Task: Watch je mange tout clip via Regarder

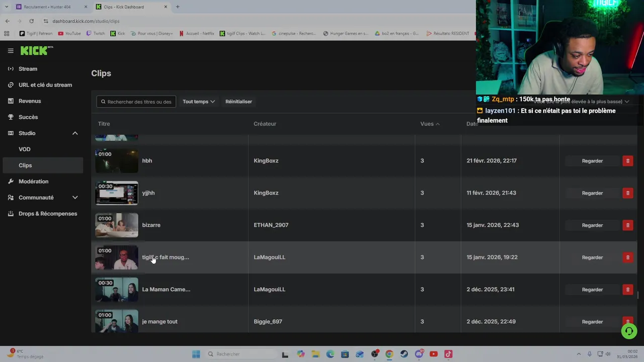Action: [592, 322]
